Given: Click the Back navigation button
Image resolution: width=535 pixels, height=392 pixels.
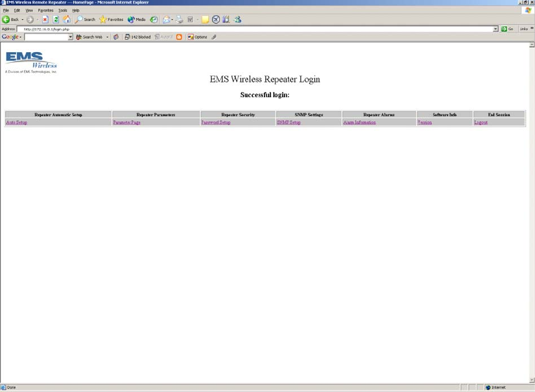Looking at the screenshot, I should click(10, 19).
